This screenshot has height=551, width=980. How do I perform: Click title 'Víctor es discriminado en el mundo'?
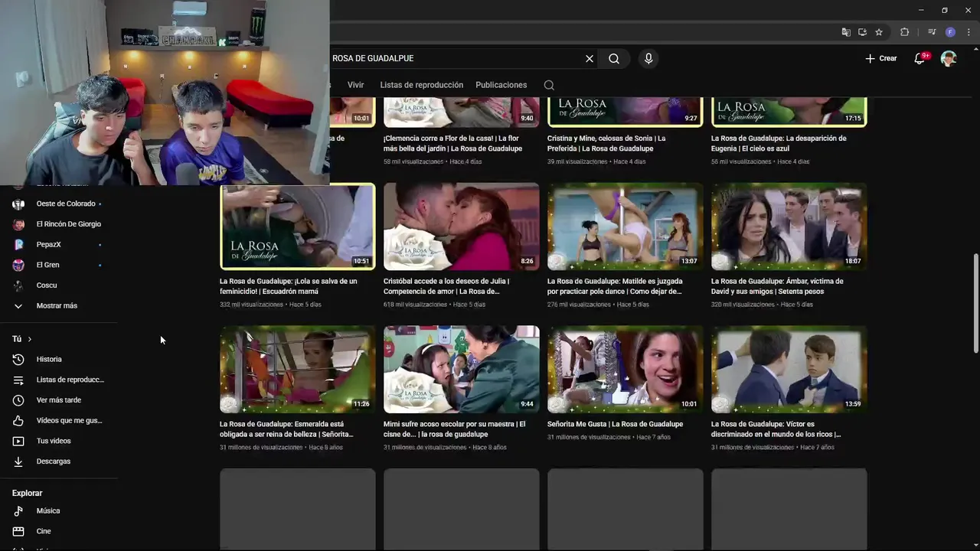[776, 429]
